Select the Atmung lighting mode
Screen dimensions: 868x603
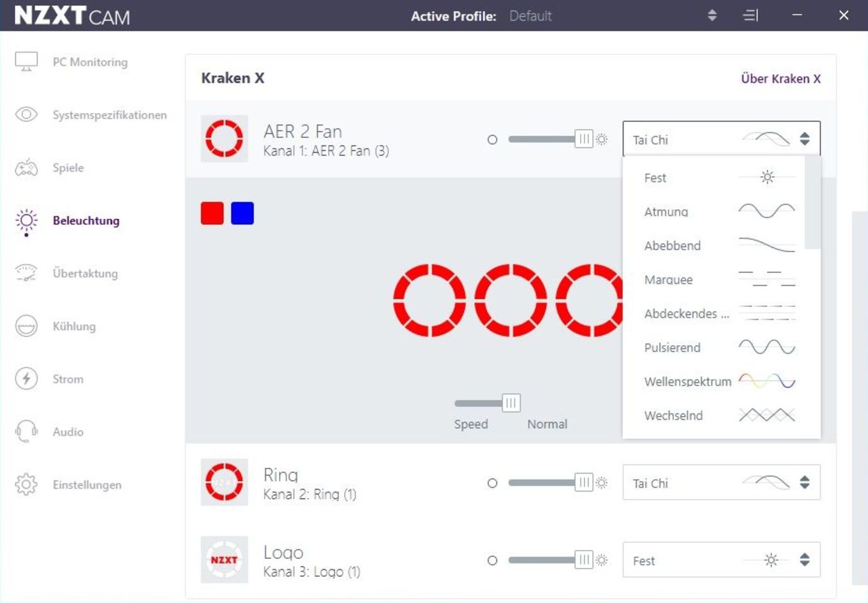pos(714,211)
